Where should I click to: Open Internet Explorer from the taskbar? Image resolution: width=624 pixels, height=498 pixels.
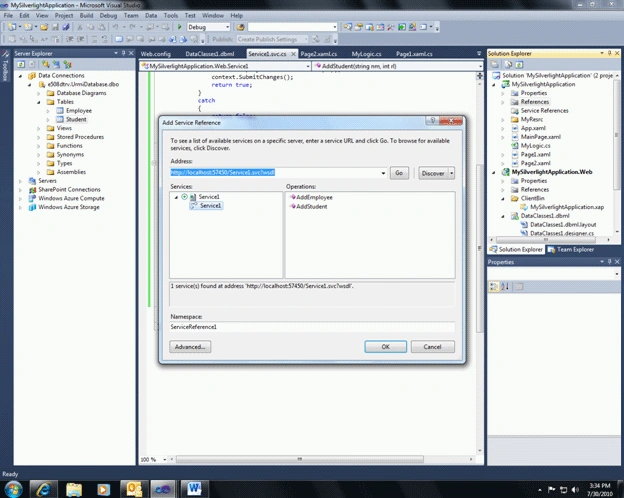coord(43,489)
